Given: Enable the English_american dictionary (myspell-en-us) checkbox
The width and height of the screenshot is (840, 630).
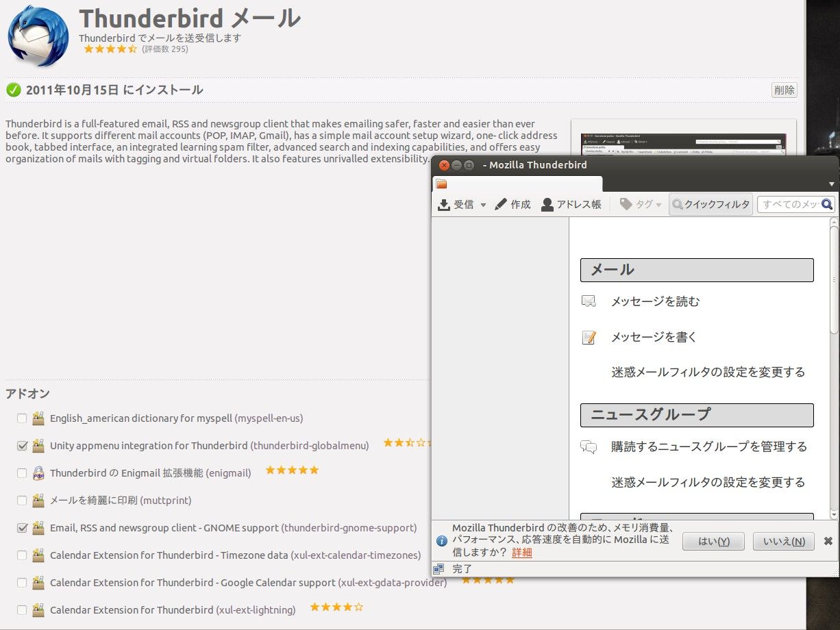Looking at the screenshot, I should coord(22,418).
